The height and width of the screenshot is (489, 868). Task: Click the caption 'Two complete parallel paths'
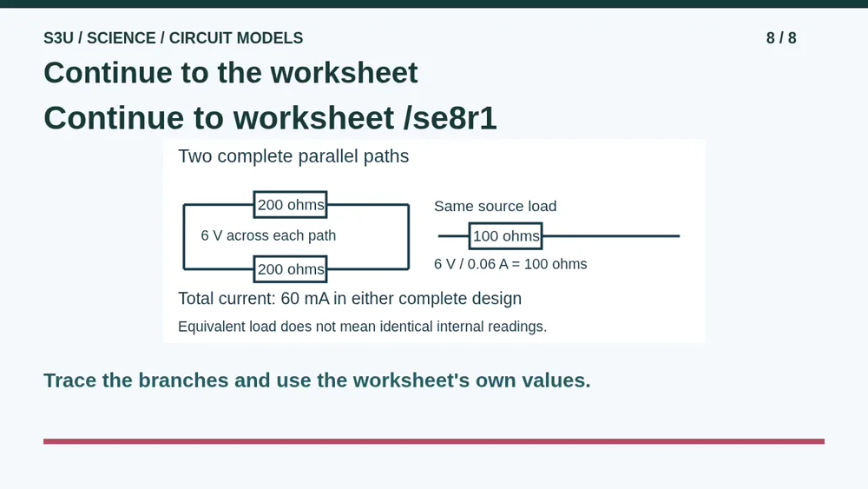click(x=293, y=156)
